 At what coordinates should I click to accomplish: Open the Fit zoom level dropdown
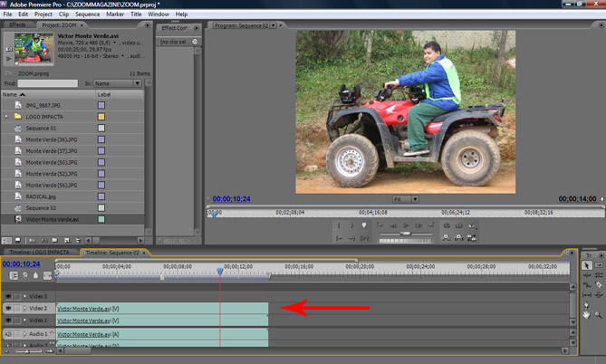pyautogui.click(x=406, y=199)
